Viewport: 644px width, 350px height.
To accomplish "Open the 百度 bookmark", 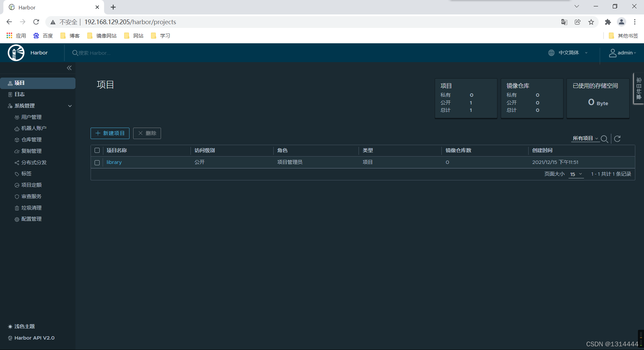I will click(x=43, y=36).
